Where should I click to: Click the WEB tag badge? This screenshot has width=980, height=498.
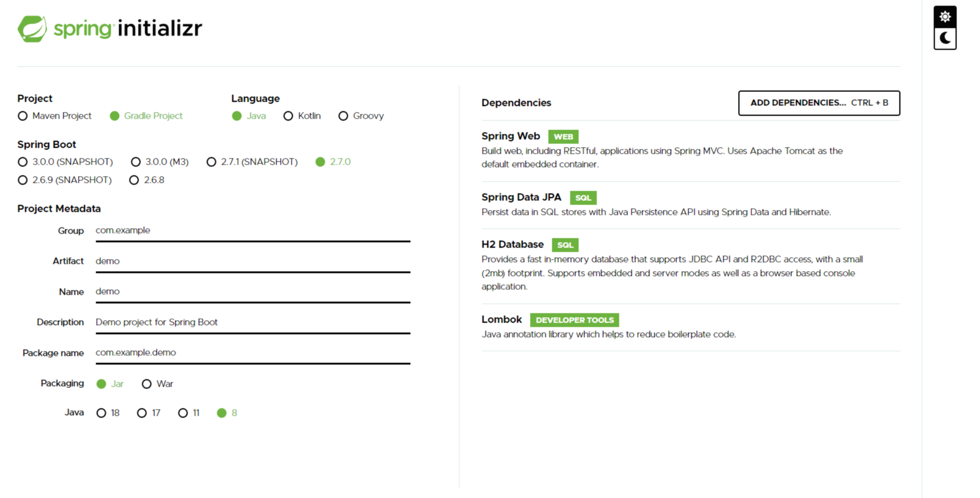tap(563, 137)
